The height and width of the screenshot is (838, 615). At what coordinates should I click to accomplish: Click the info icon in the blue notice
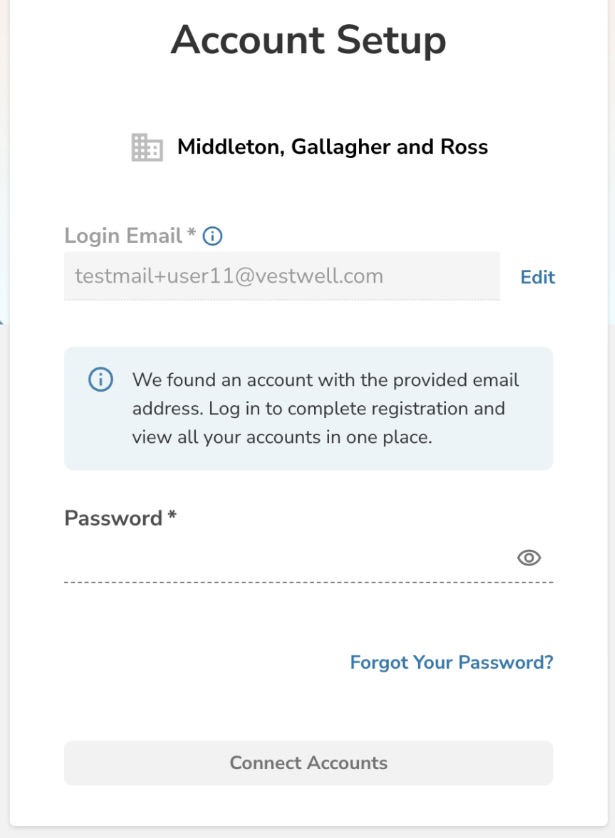click(x=100, y=380)
